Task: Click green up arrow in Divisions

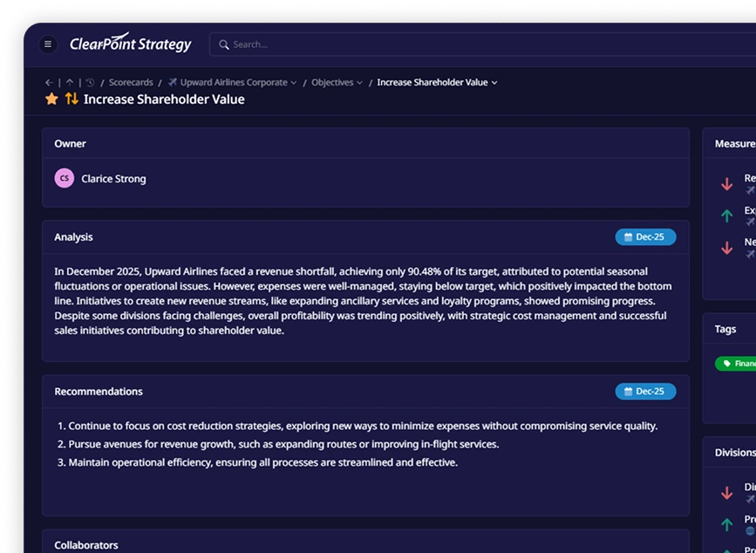Action: pyautogui.click(x=726, y=524)
